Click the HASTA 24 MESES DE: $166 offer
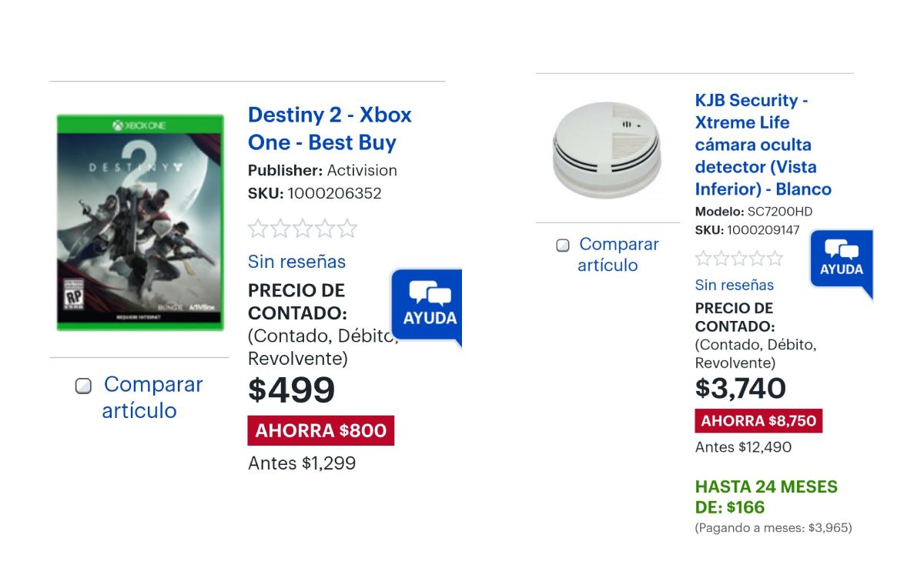The height and width of the screenshot is (575, 924). tap(765, 496)
